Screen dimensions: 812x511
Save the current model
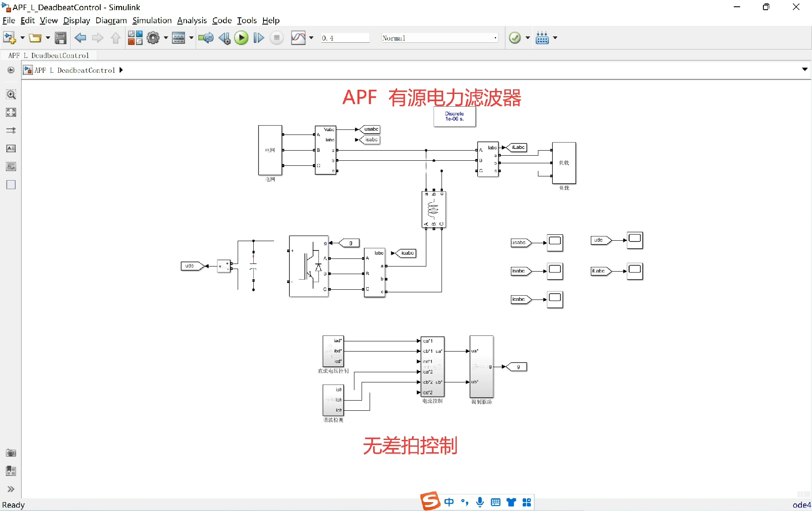click(60, 38)
